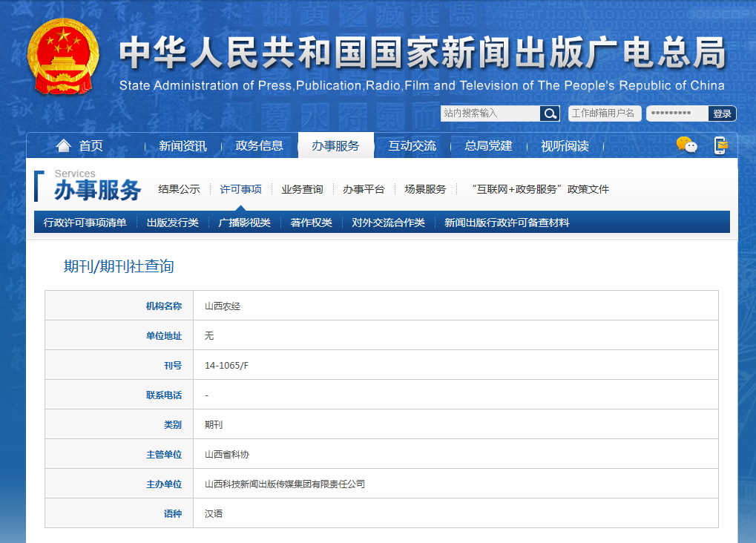756x543 pixels.
Task: Click the Chinese site title 中华人民共和国国家新闻出版广电总局
Action: (422, 53)
